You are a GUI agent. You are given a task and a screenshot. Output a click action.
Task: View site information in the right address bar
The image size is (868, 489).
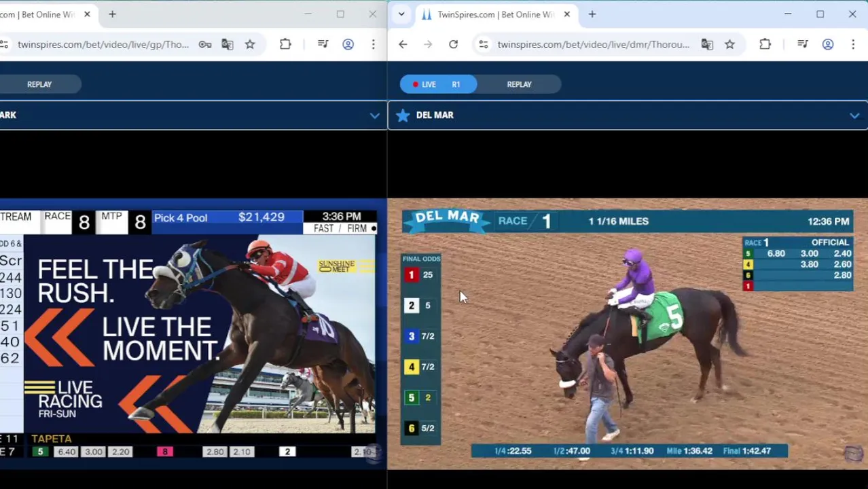click(483, 44)
